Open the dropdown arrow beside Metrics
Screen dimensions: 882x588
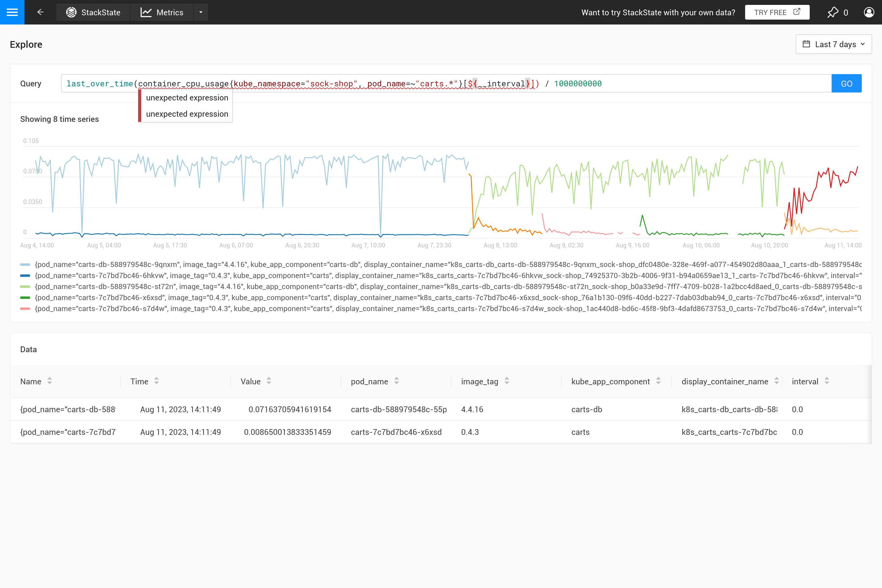click(x=201, y=12)
